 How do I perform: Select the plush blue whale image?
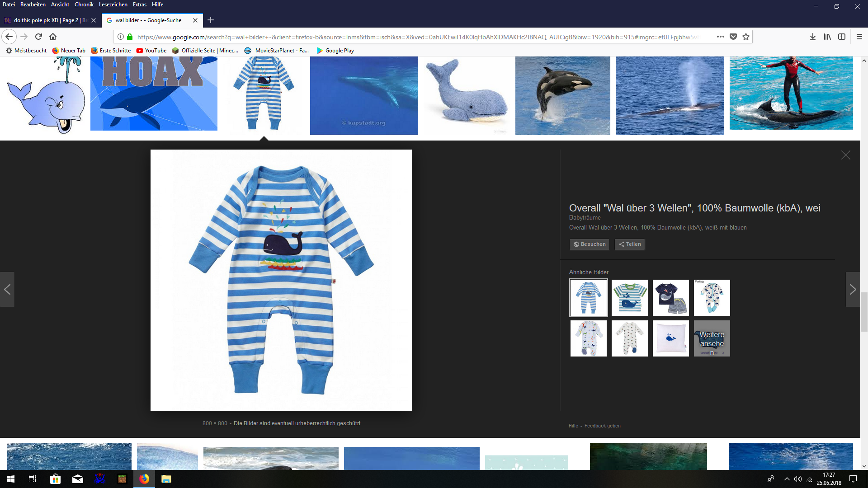pos(467,96)
